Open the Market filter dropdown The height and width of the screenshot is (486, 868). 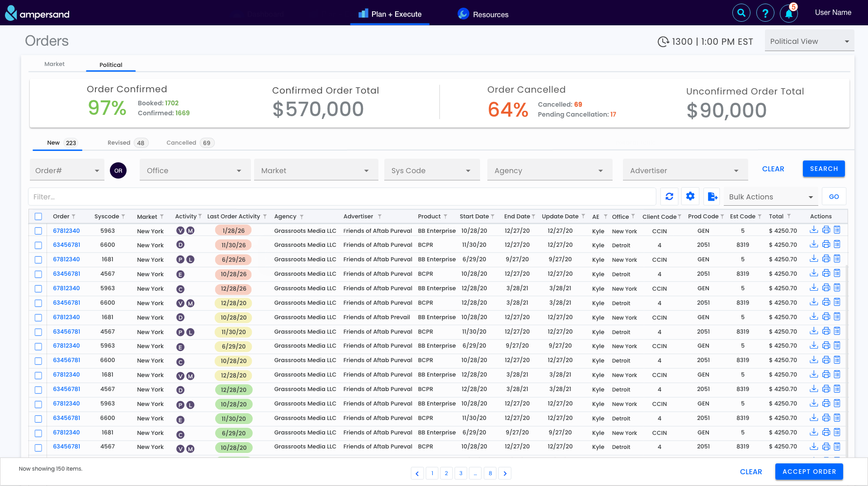tap(316, 170)
